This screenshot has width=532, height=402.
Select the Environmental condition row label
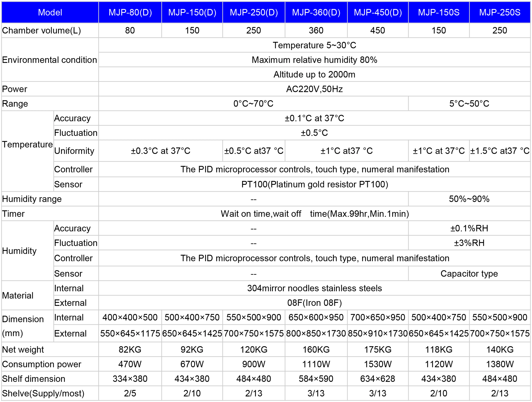[50, 60]
